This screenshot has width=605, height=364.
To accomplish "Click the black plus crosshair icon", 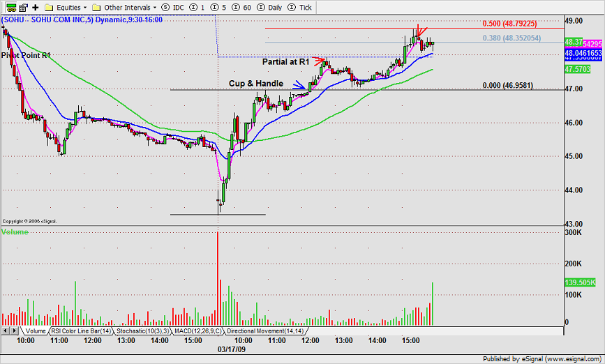I will point(35,8).
